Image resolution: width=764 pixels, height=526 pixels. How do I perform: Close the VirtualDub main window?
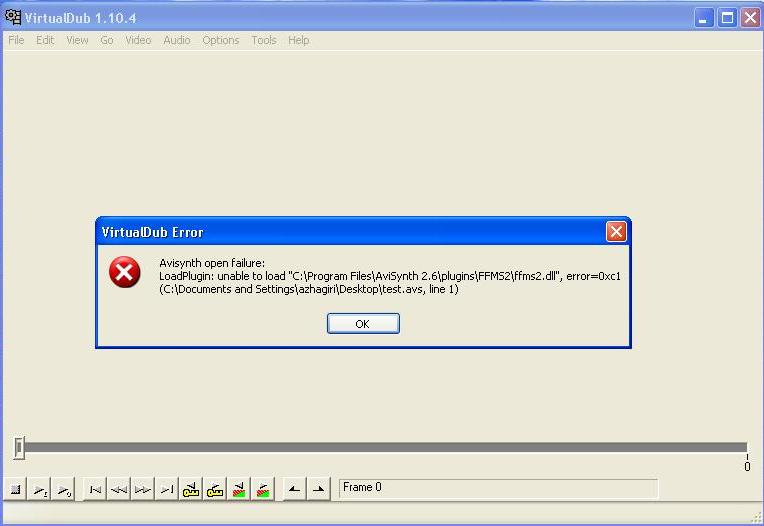point(751,18)
